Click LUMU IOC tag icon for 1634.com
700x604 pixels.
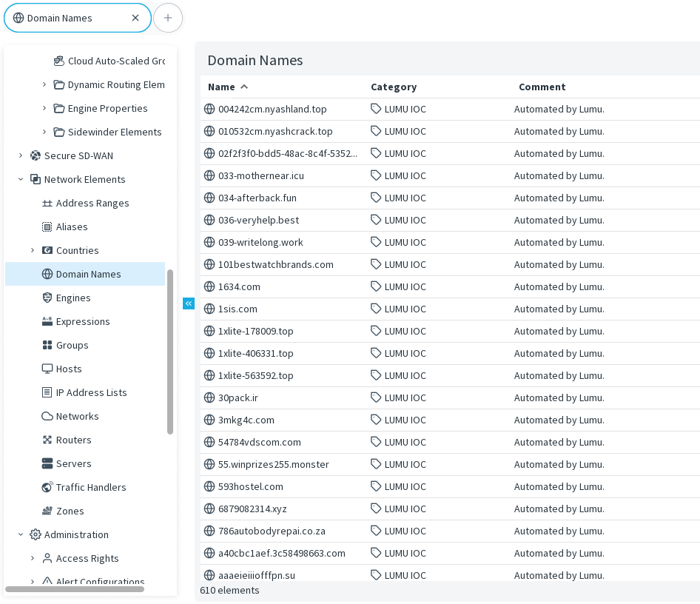click(x=376, y=286)
